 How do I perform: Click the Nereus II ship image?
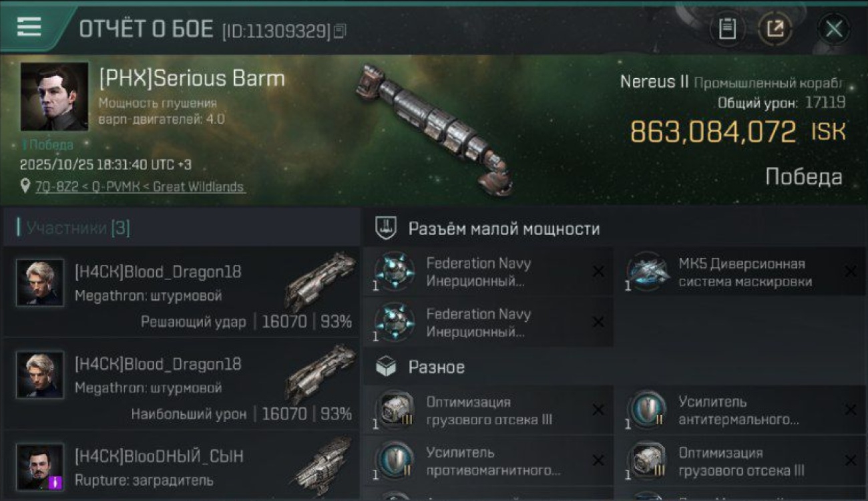point(435,129)
